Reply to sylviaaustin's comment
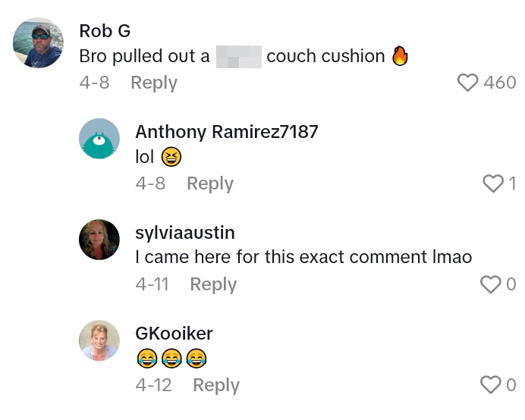Viewport: 525px width, 420px height. [213, 284]
